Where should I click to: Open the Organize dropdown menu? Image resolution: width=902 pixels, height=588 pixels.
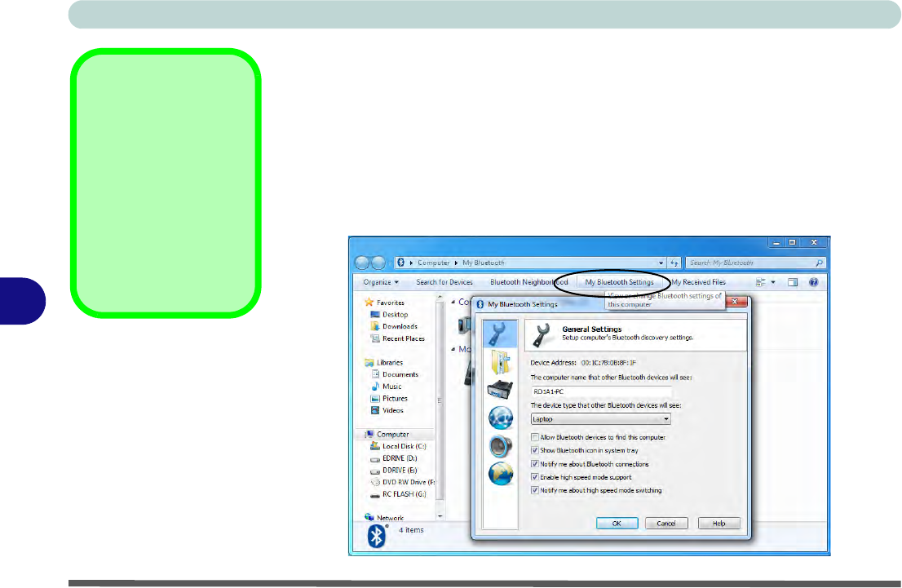381,282
